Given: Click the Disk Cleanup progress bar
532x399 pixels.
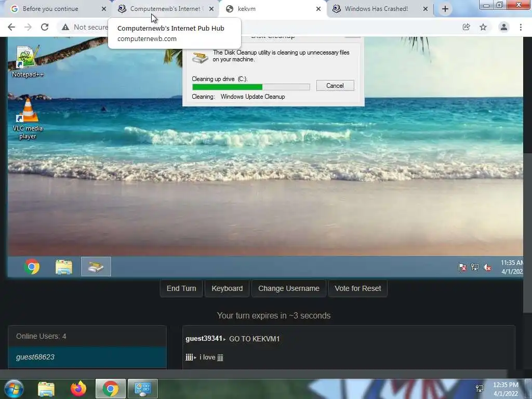Looking at the screenshot, I should click(251, 87).
